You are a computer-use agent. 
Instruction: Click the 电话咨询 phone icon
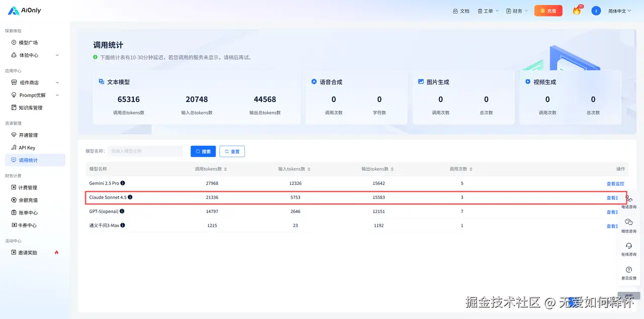629,199
